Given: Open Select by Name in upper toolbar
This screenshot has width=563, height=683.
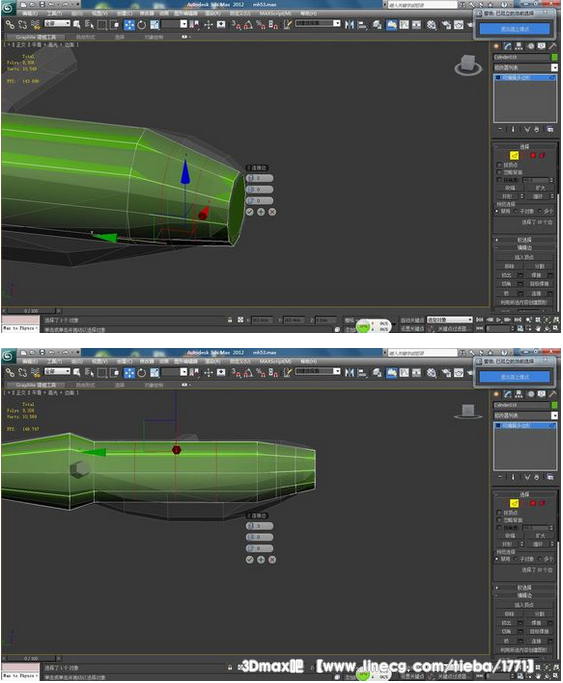Looking at the screenshot, I should click(89, 25).
